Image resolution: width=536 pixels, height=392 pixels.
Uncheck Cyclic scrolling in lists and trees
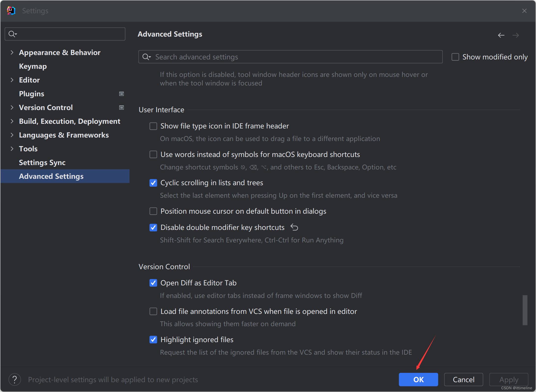(153, 183)
